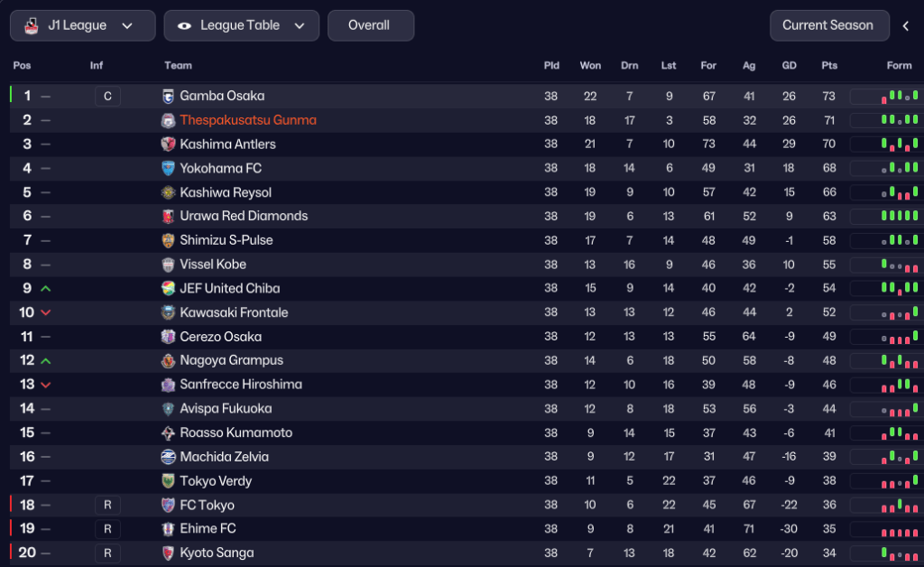Click the Urawa Red Diamonds badge
The image size is (924, 567).
pos(168,217)
